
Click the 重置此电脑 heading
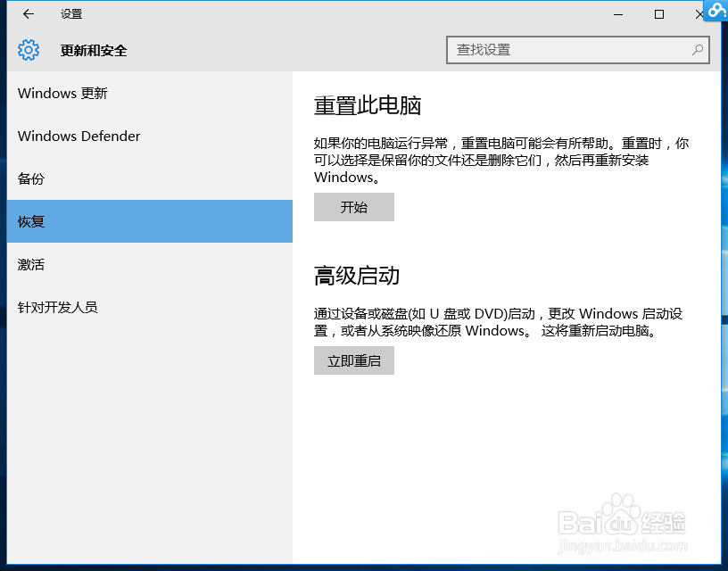[368, 105]
